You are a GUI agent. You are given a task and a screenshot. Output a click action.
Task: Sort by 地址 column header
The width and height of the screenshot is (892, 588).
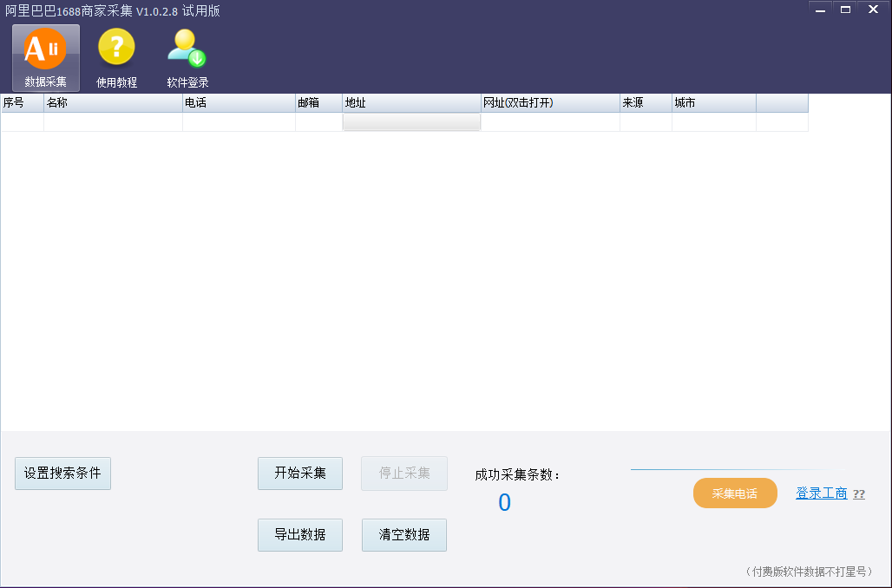coord(412,103)
